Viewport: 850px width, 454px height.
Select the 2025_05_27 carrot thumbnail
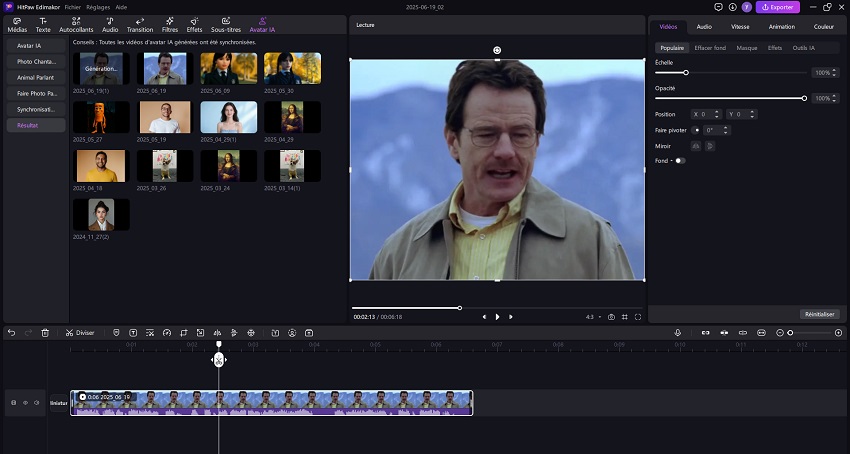pos(101,117)
